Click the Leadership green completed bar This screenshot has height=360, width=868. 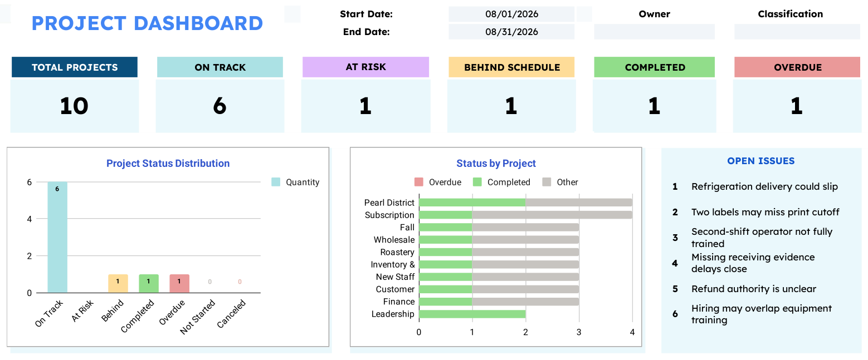[x=472, y=314]
